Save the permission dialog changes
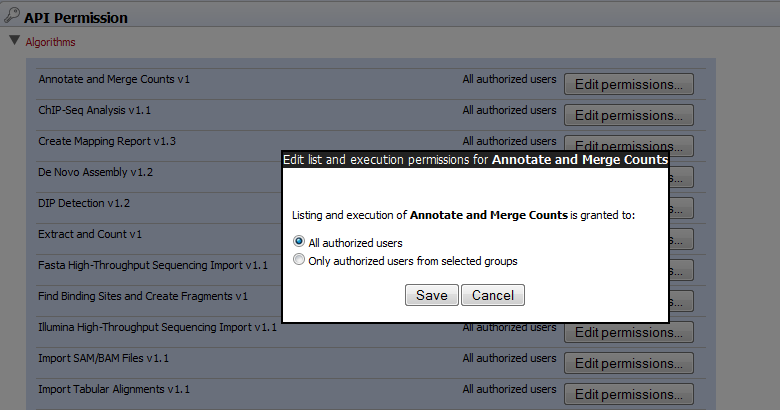The height and width of the screenshot is (410, 780). [x=431, y=295]
